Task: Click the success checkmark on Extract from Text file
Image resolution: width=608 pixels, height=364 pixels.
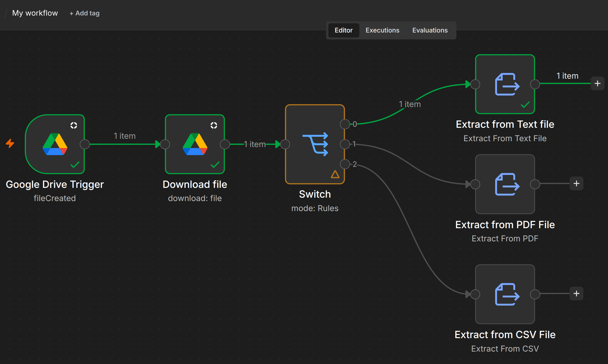Action: [x=525, y=105]
